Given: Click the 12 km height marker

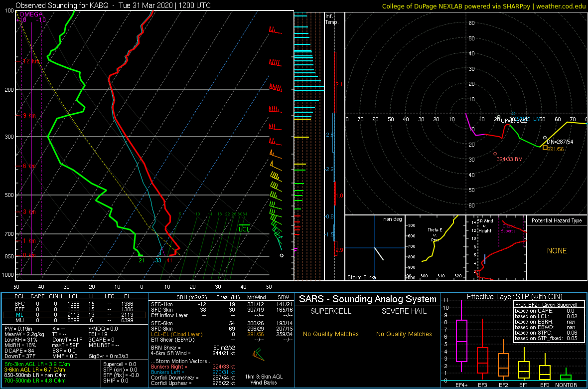Looking at the screenshot, I should (x=31, y=61).
